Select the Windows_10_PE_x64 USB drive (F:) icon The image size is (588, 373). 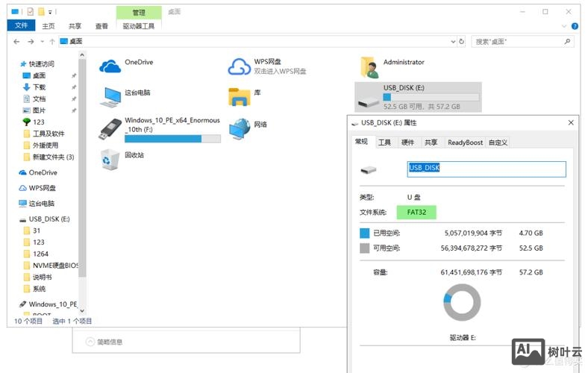(x=110, y=128)
